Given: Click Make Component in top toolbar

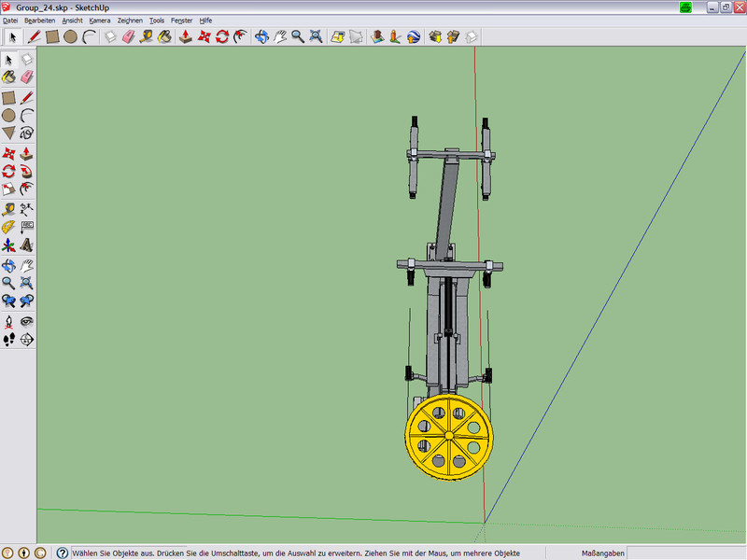Looking at the screenshot, I should [110, 36].
